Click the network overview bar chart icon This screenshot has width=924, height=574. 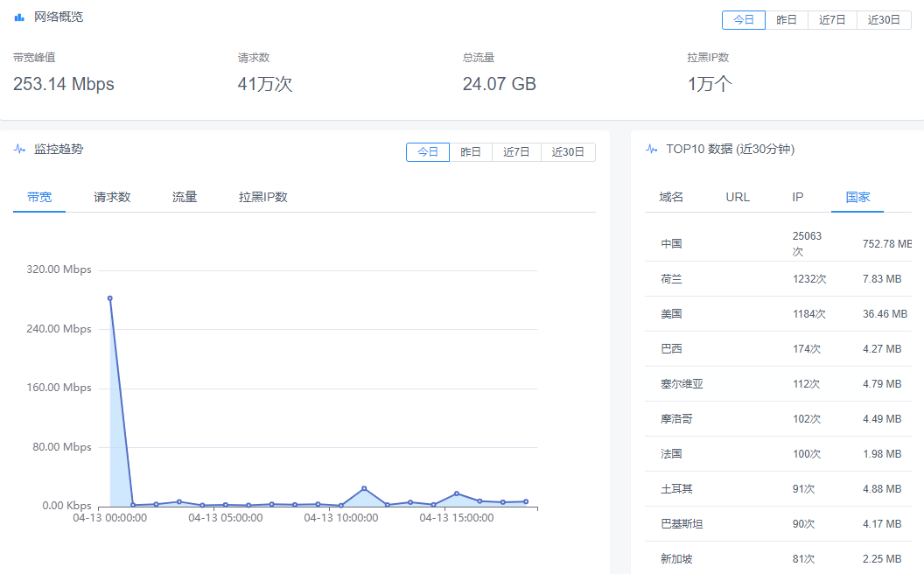19,17
